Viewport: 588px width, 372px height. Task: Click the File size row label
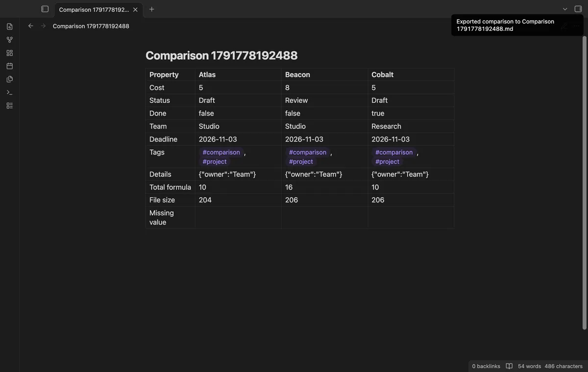click(162, 200)
